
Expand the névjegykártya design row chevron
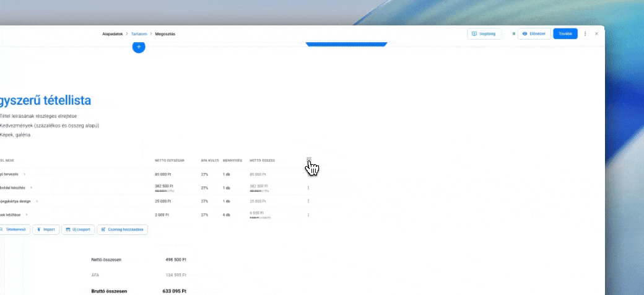37,201
